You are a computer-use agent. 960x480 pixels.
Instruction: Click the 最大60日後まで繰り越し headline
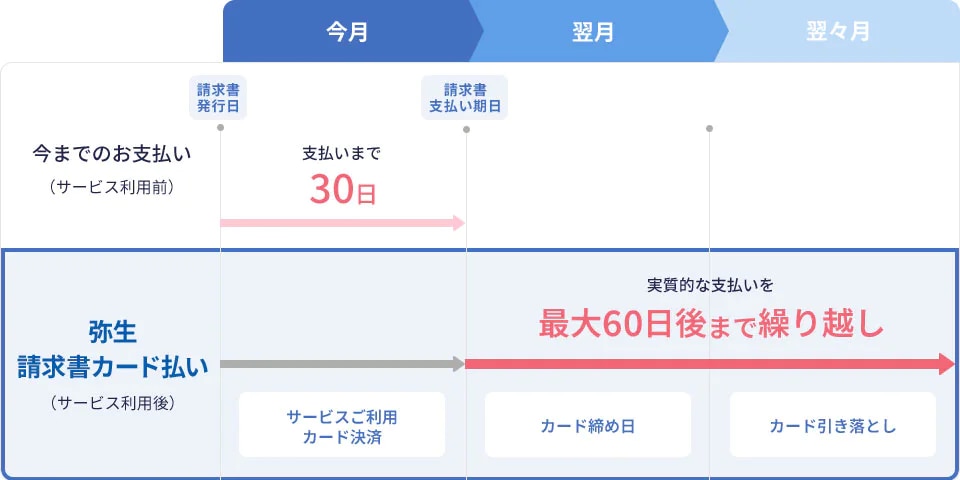(711, 323)
